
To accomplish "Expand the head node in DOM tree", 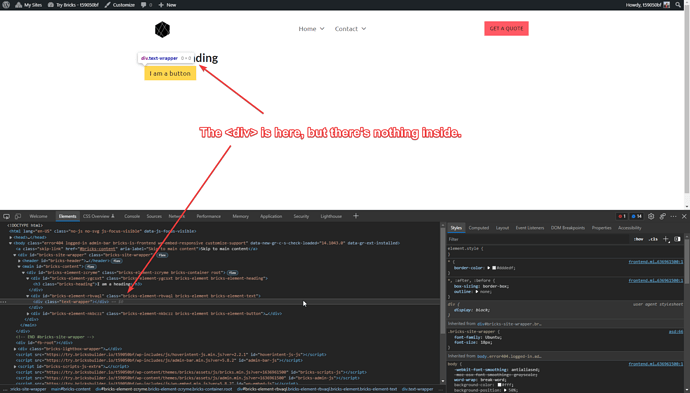I will coord(11,237).
